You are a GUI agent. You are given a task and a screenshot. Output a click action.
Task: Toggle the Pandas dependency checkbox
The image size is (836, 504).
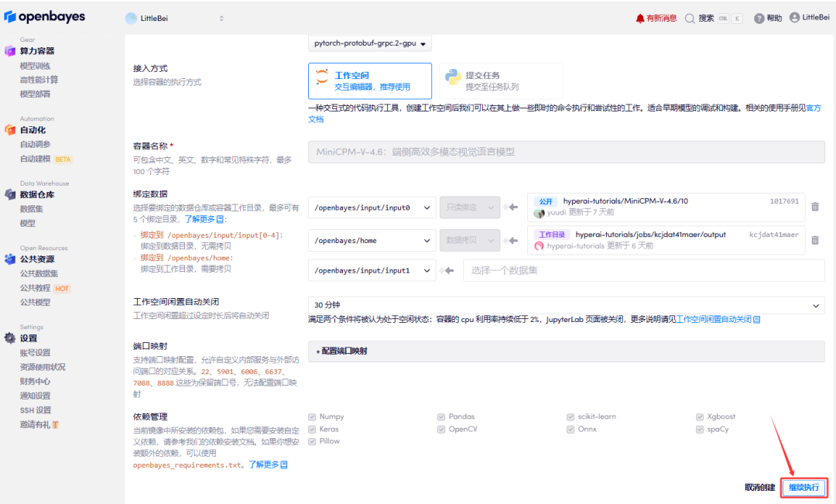[441, 417]
